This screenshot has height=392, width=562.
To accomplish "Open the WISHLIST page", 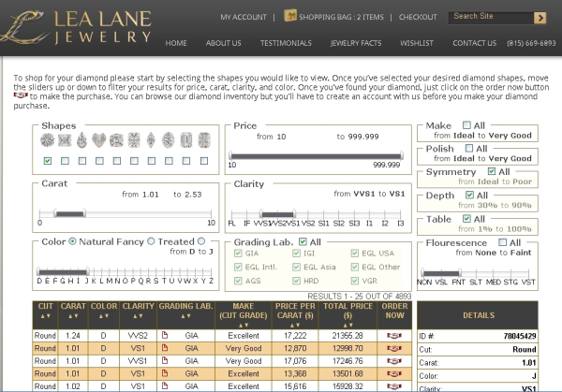I will pos(417,43).
